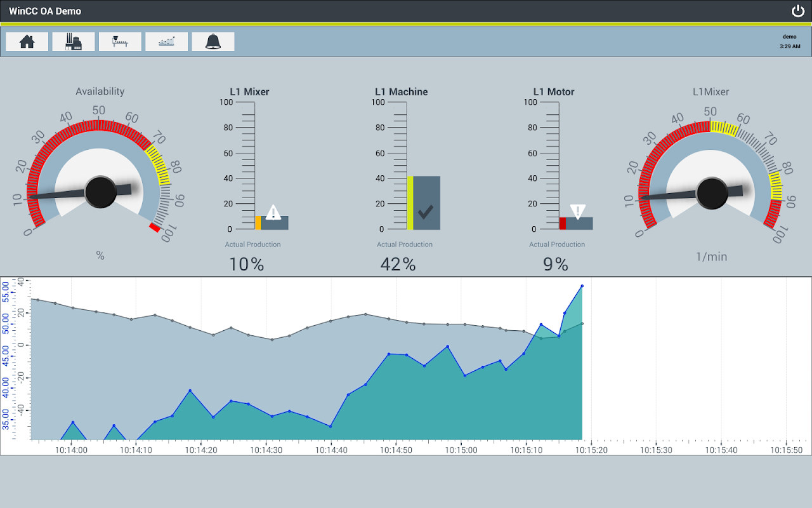This screenshot has width=812, height=508.
Task: Click the 9% L1 Motor production value
Action: pyautogui.click(x=556, y=265)
